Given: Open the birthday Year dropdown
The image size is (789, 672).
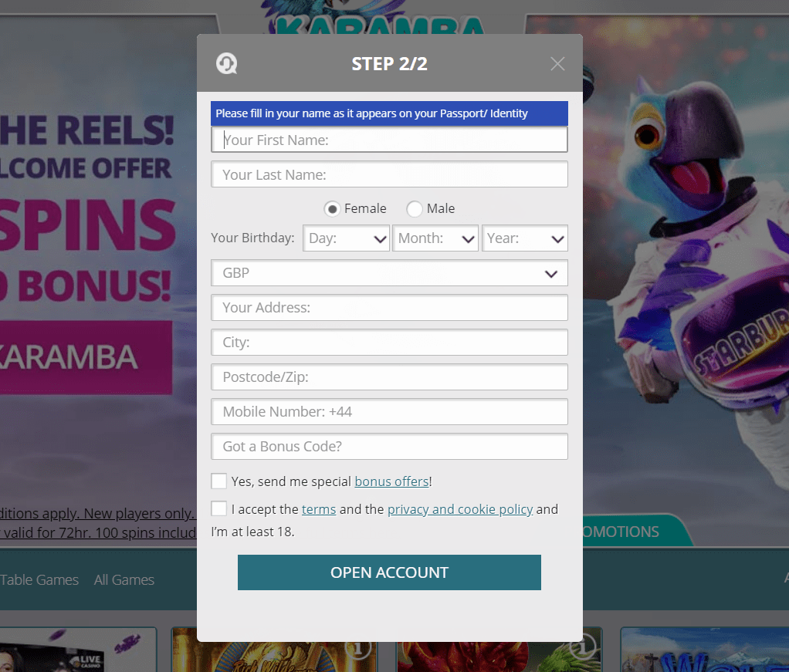Looking at the screenshot, I should tap(525, 238).
